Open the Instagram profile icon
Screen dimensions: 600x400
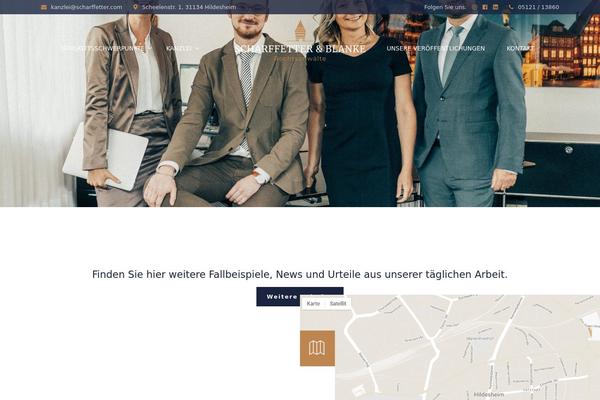pyautogui.click(x=474, y=7)
